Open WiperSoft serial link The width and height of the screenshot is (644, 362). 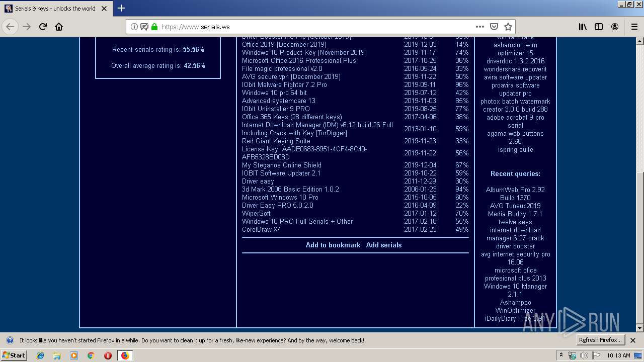[256, 213]
